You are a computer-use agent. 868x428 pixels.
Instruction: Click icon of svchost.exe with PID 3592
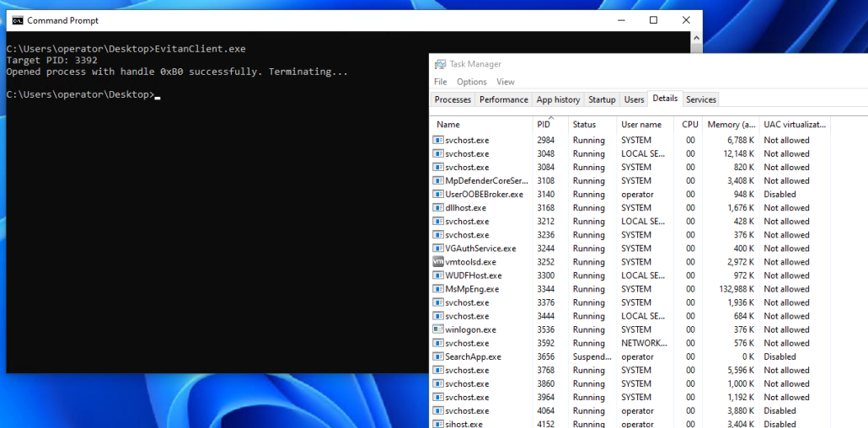click(x=438, y=343)
